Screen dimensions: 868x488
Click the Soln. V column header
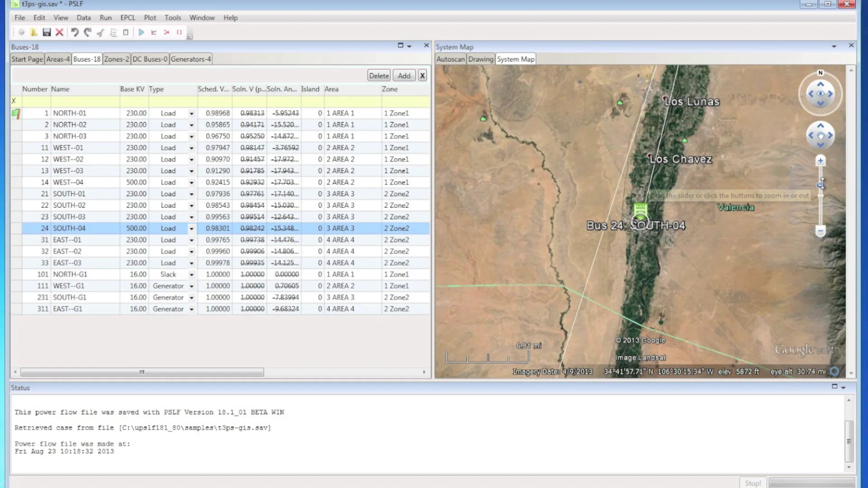(249, 89)
